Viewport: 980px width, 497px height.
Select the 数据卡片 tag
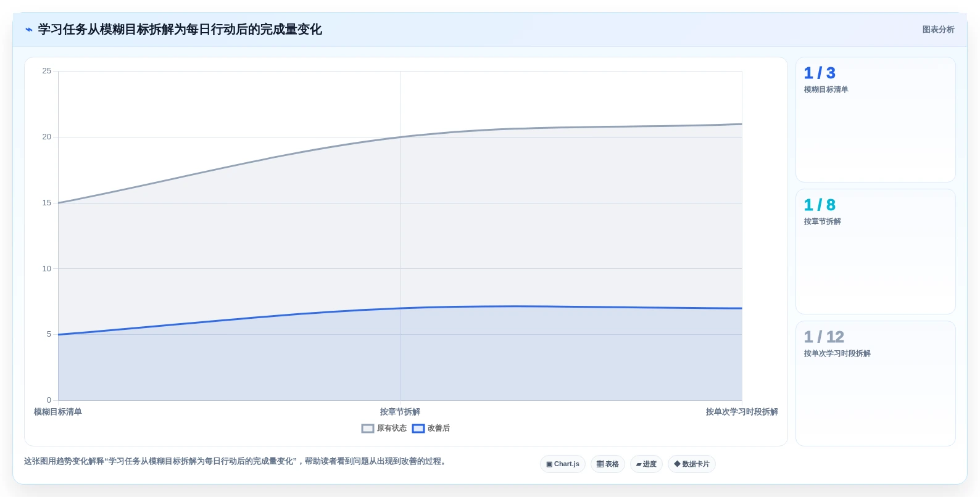coord(691,464)
